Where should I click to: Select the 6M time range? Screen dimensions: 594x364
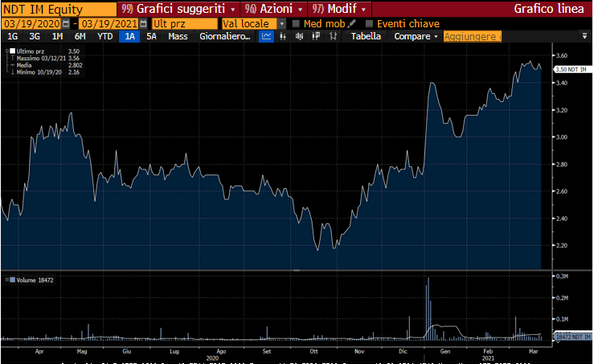pos(80,37)
